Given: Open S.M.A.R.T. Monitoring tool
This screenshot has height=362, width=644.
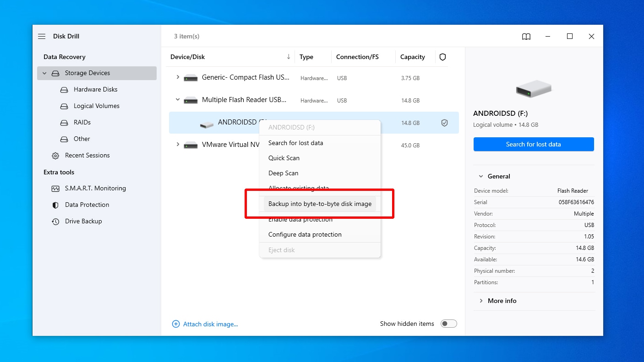Looking at the screenshot, I should point(95,189).
